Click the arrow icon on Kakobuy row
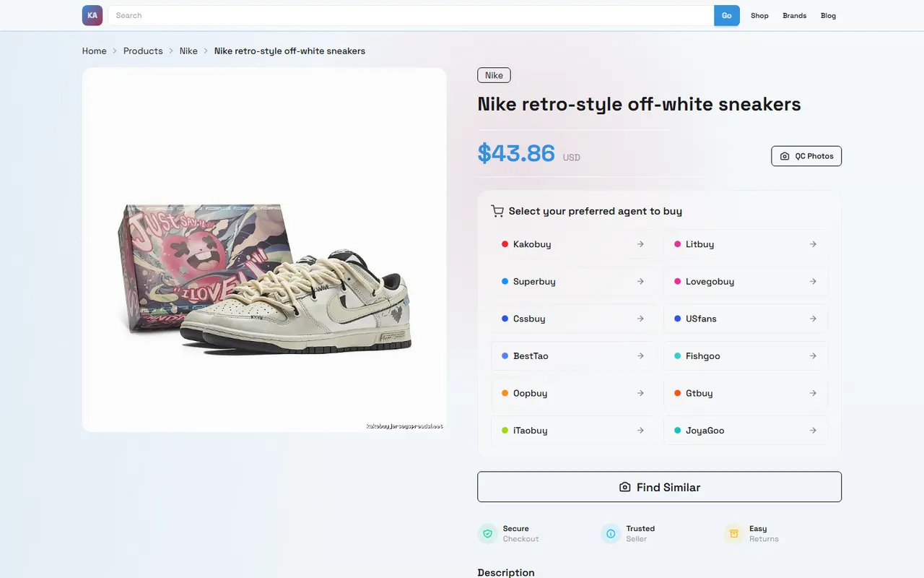This screenshot has height=578, width=924. click(x=640, y=244)
